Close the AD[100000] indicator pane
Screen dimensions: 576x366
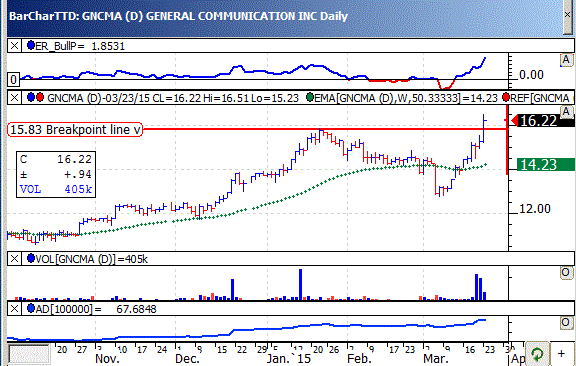point(14,309)
